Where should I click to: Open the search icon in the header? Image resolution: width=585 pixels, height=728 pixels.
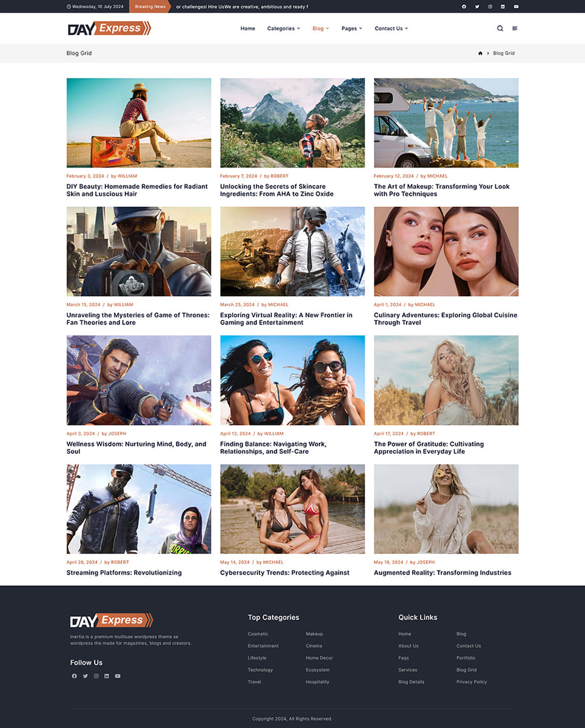(x=500, y=28)
